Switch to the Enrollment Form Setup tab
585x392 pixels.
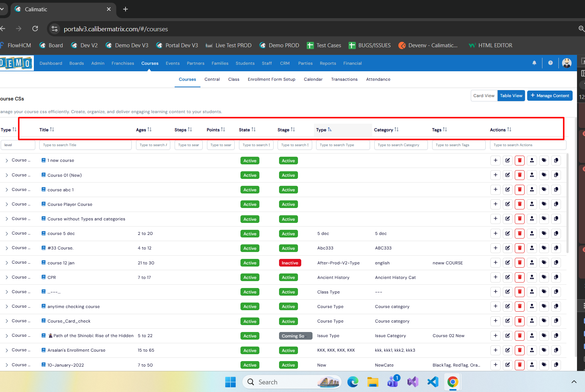[271, 79]
